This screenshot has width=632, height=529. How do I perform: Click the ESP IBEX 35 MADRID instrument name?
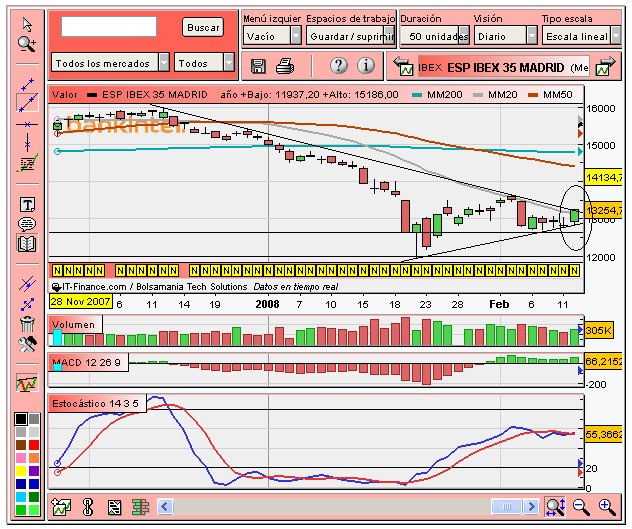click(505, 67)
